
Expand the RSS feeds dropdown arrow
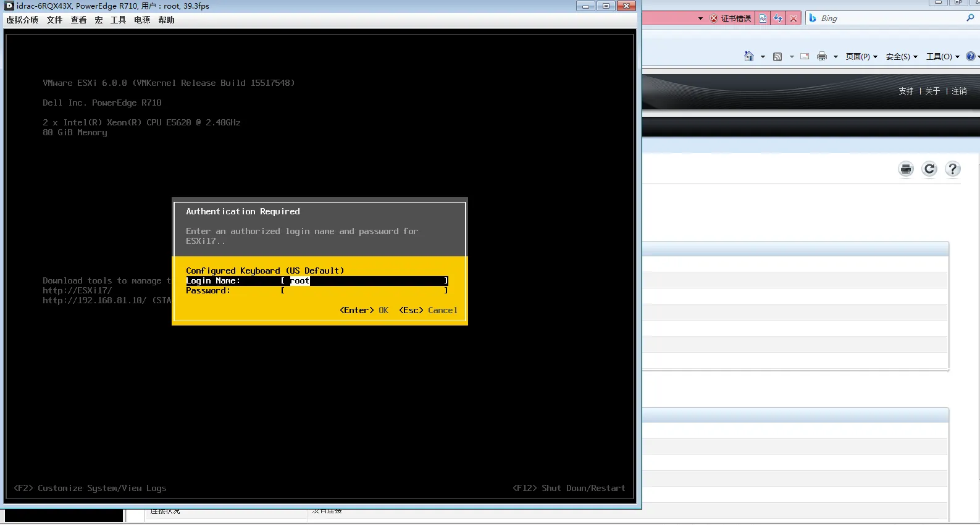(792, 57)
